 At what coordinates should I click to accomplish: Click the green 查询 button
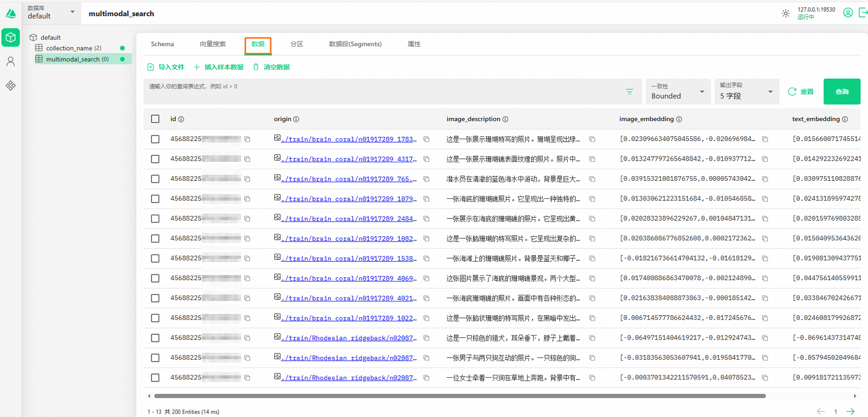point(842,92)
